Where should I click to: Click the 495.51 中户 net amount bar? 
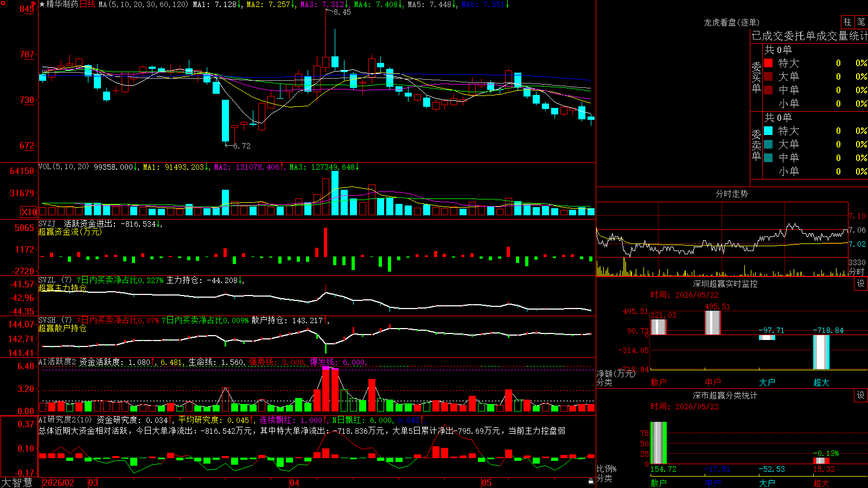tap(712, 323)
